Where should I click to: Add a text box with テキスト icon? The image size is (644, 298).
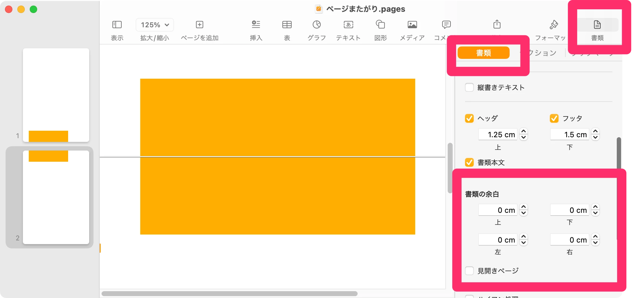point(348,24)
